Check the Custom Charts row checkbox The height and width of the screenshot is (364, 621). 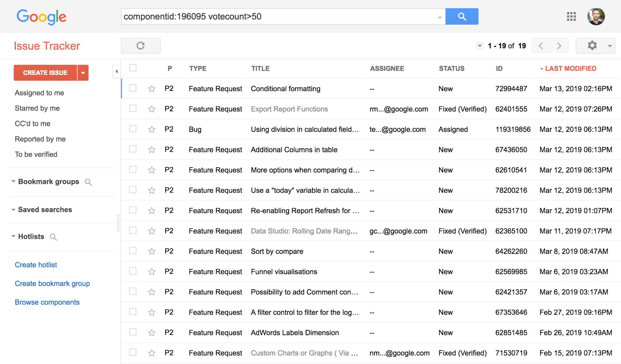click(x=133, y=352)
